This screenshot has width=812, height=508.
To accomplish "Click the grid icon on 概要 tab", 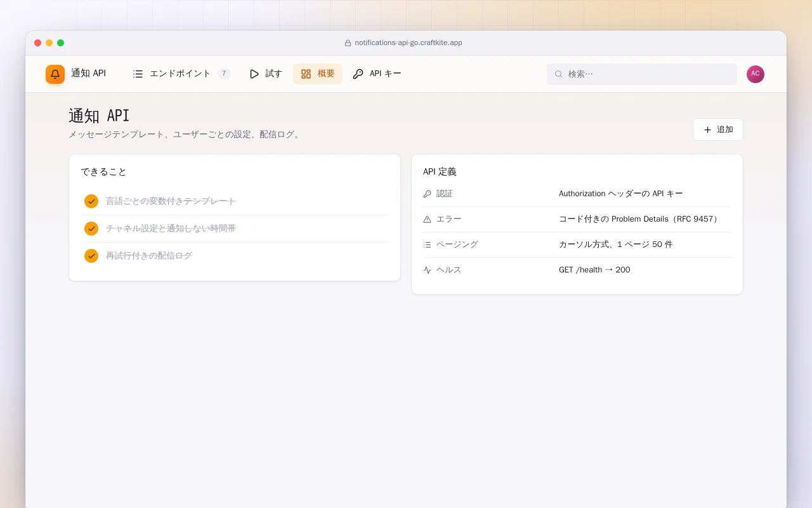I will (x=306, y=74).
